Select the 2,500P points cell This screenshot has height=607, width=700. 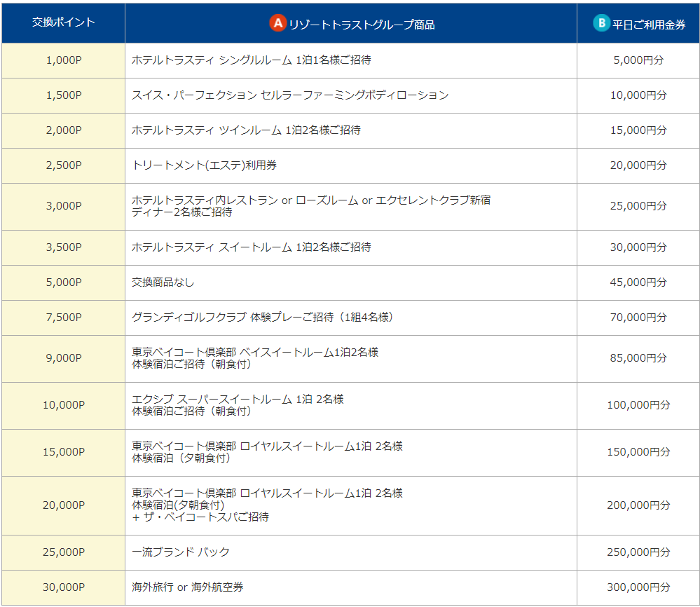63,165
